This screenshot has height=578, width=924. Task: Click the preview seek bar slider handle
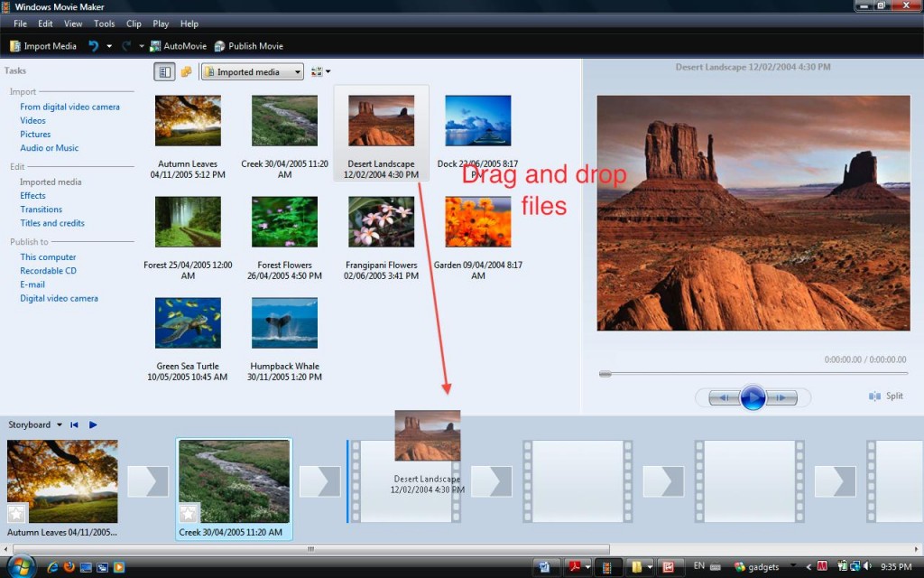coord(605,373)
